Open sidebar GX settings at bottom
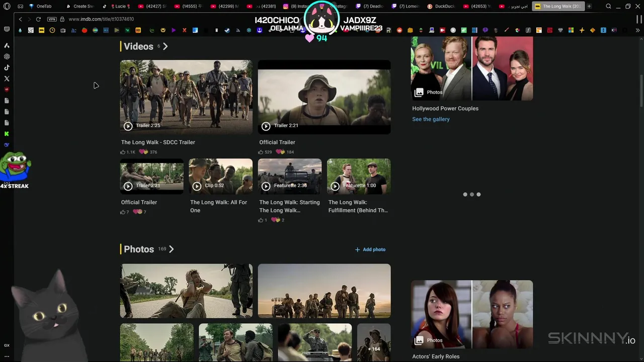Viewport: 644px width, 362px height. (x=7, y=345)
